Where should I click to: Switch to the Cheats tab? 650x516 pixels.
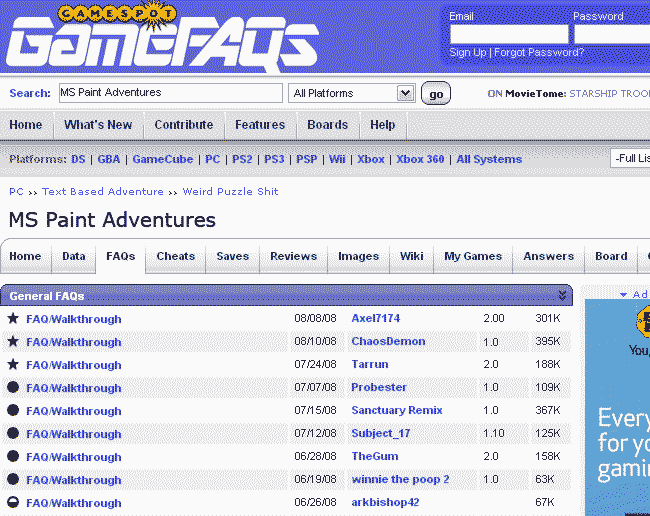pos(175,257)
